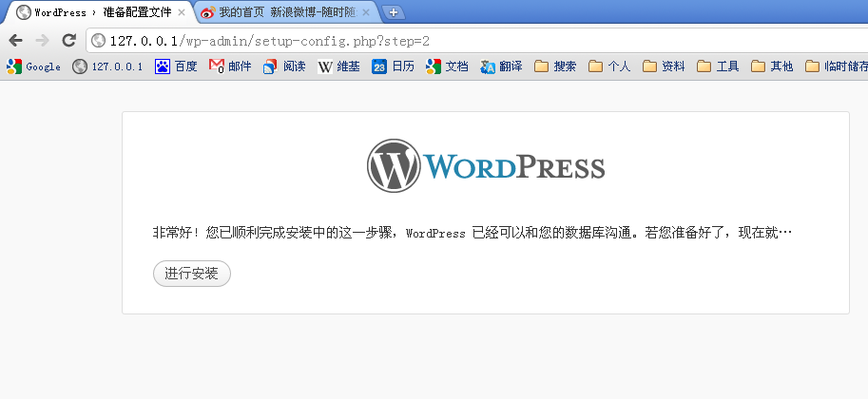Open the 文档 docs bookmark
This screenshot has width=868, height=399.
(x=447, y=66)
